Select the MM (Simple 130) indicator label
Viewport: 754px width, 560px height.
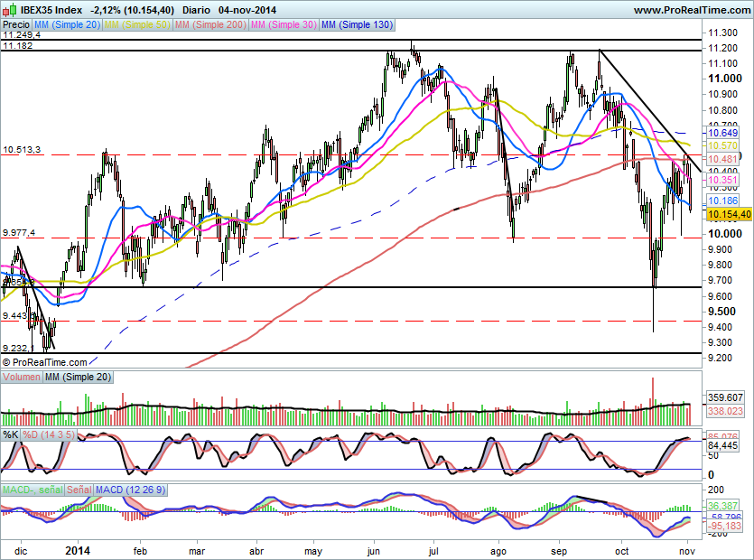point(357,25)
